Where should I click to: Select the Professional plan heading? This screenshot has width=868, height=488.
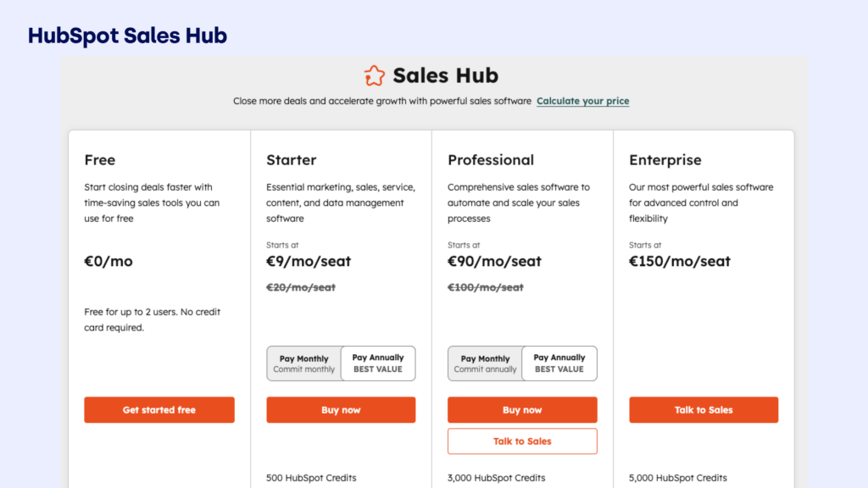(491, 159)
